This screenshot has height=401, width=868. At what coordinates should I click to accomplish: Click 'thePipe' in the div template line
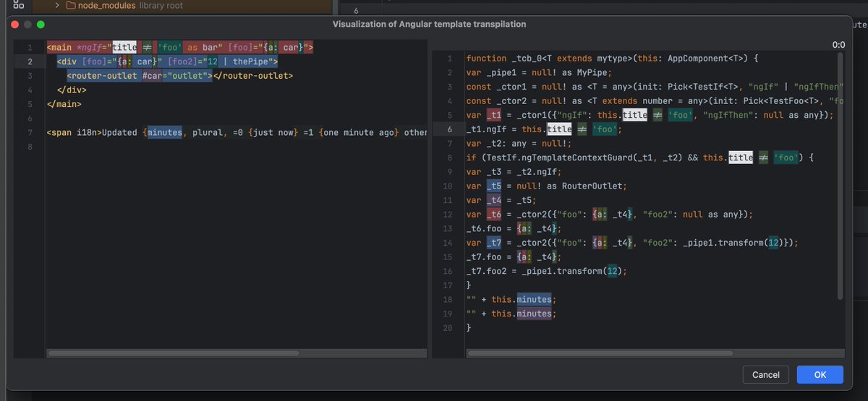click(251, 61)
